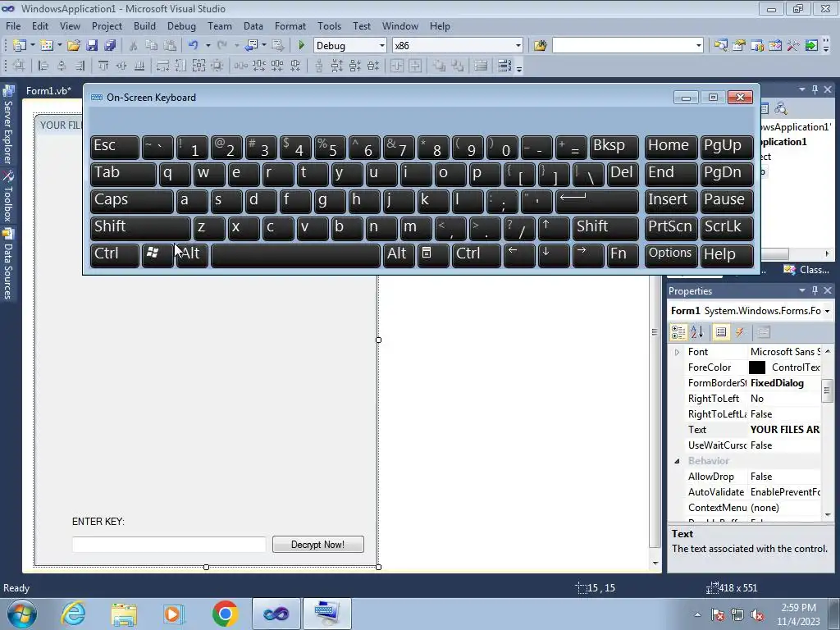Open Server Explorer side tab

pos(8,126)
